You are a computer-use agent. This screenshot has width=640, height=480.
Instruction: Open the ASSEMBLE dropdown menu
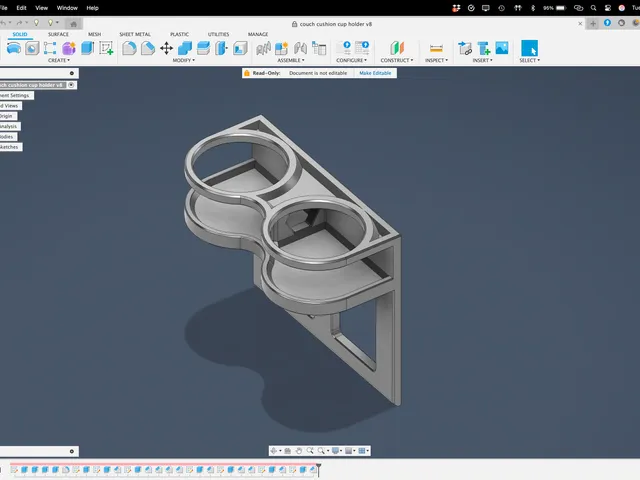pos(291,60)
